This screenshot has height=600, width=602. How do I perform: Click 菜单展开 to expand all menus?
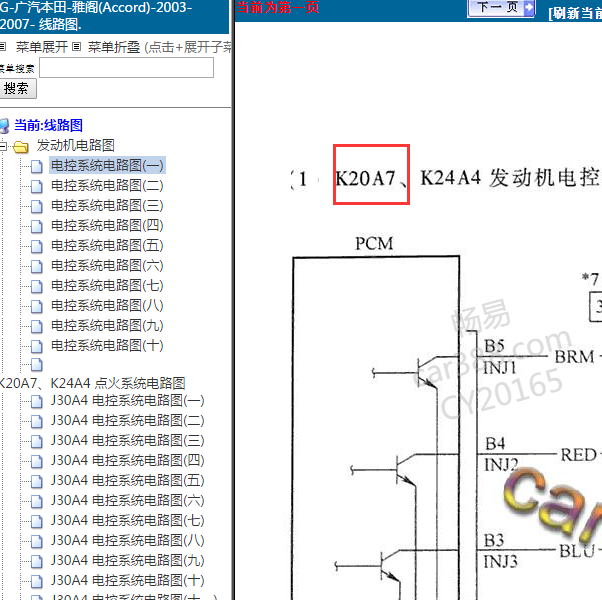[x=41, y=47]
